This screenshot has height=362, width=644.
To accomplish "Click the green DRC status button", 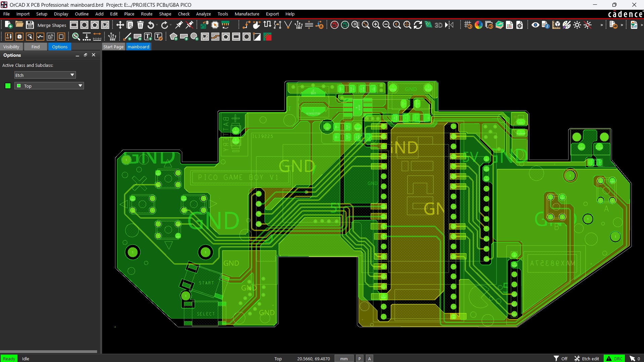I will (x=614, y=358).
